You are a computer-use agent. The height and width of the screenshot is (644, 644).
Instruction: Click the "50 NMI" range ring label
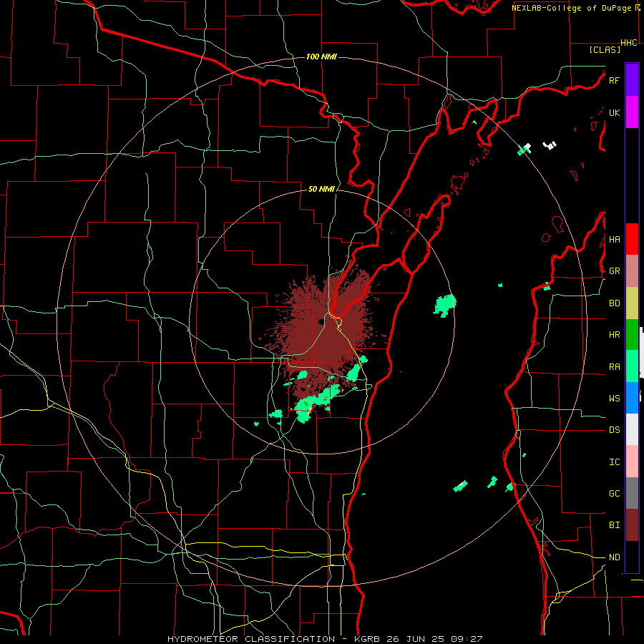point(321,189)
